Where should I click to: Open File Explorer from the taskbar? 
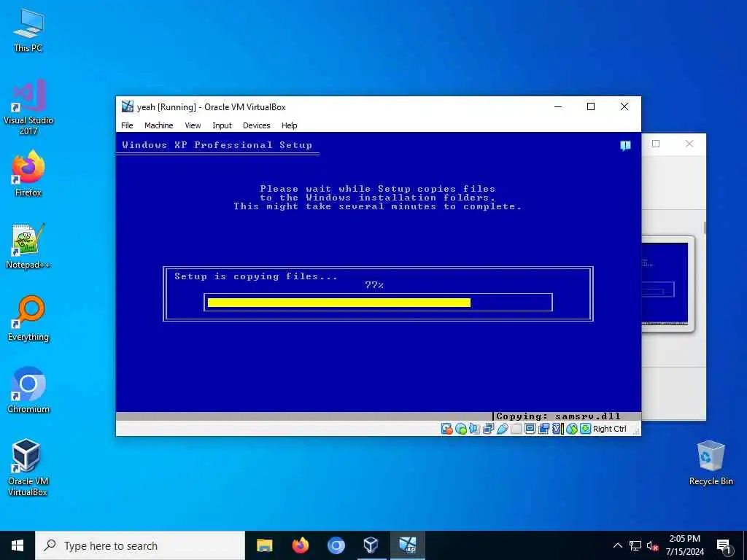[x=264, y=545]
